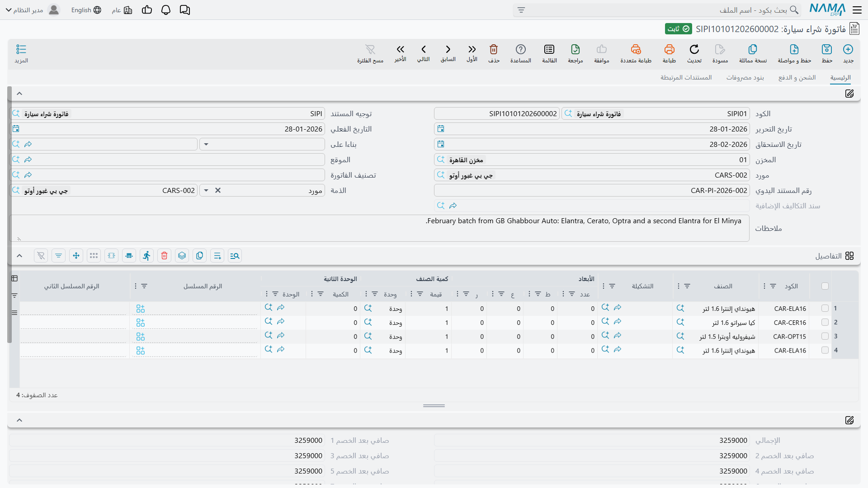This screenshot has height=488, width=868.
Task: Print the invoice with طباعة icon
Action: (x=669, y=49)
